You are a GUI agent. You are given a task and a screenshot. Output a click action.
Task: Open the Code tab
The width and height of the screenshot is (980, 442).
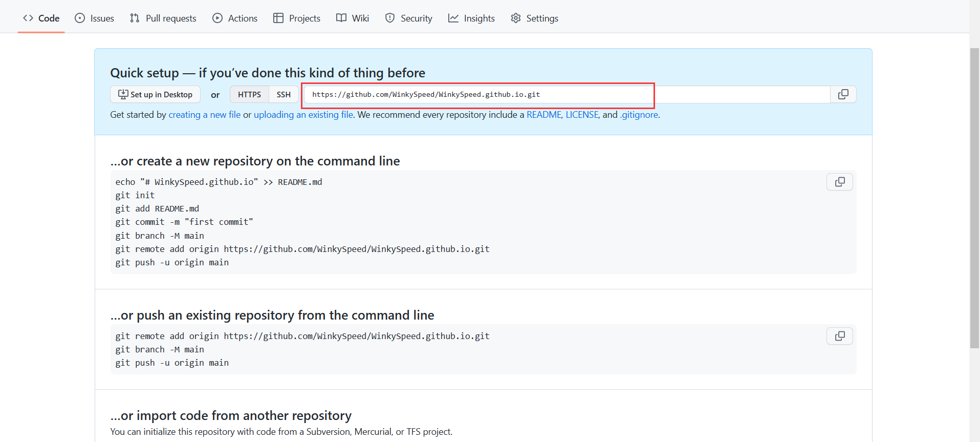[x=41, y=18]
